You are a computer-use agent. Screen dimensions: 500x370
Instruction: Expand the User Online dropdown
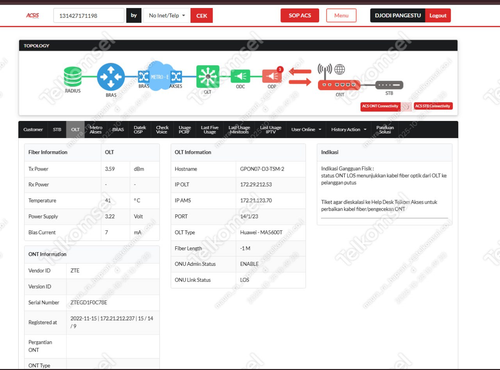(x=306, y=129)
